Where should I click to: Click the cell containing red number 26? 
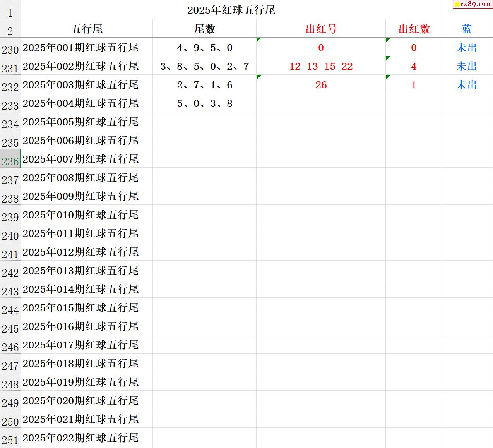[321, 85]
